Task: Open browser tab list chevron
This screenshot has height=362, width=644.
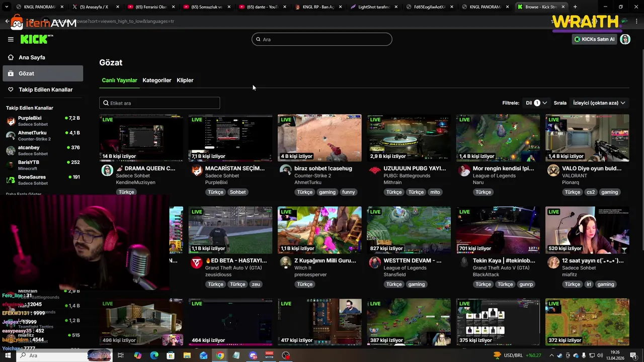Action: tap(7, 7)
